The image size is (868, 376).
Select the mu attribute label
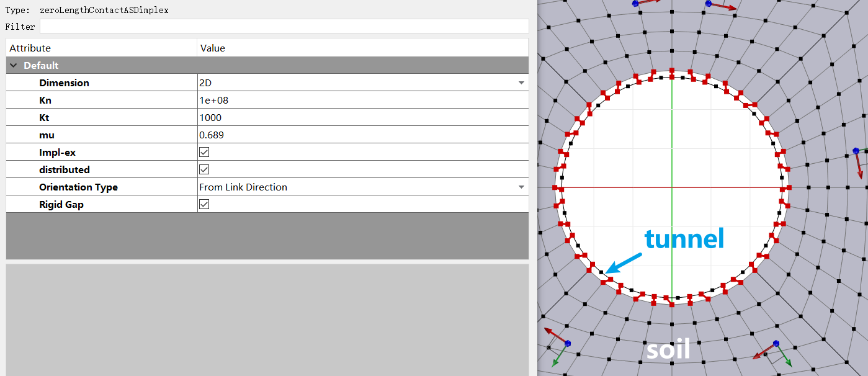[47, 135]
